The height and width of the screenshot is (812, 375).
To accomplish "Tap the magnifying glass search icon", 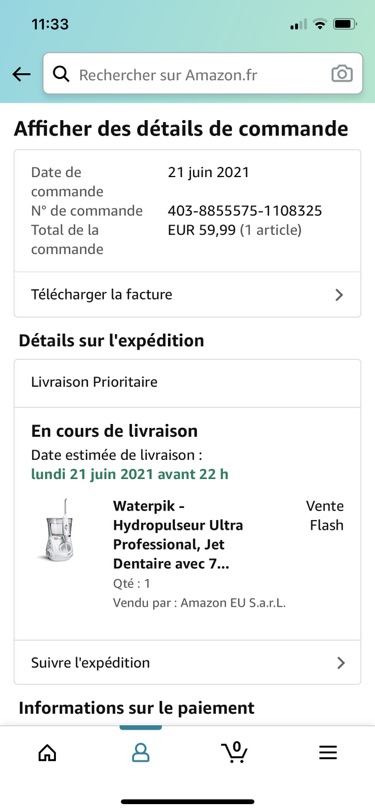I will pyautogui.click(x=61, y=75).
